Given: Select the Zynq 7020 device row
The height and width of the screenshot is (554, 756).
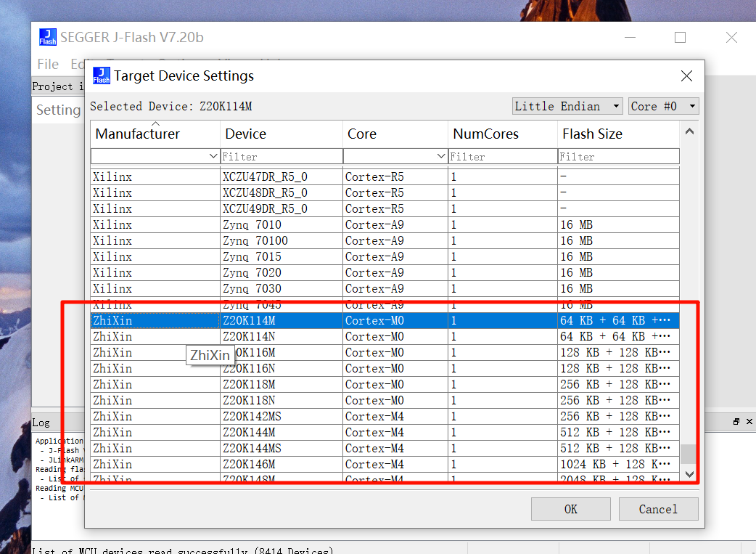Looking at the screenshot, I should tap(385, 272).
